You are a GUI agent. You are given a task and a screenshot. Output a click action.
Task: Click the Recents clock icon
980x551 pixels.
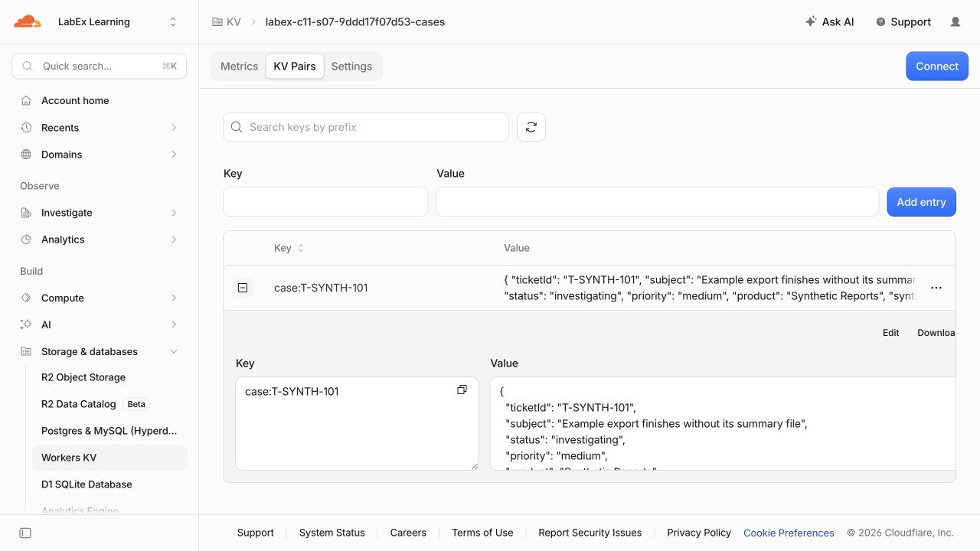click(26, 128)
